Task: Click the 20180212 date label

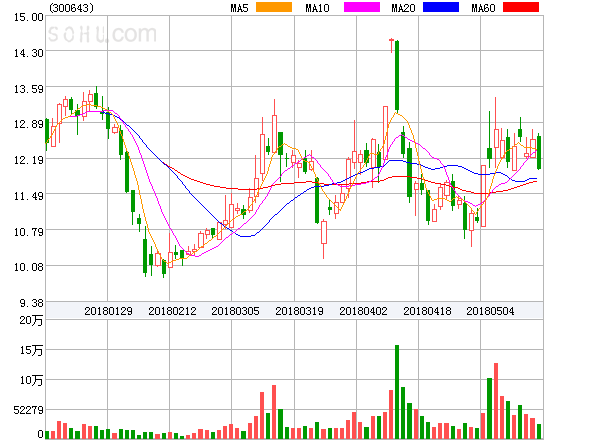Action: point(172,311)
